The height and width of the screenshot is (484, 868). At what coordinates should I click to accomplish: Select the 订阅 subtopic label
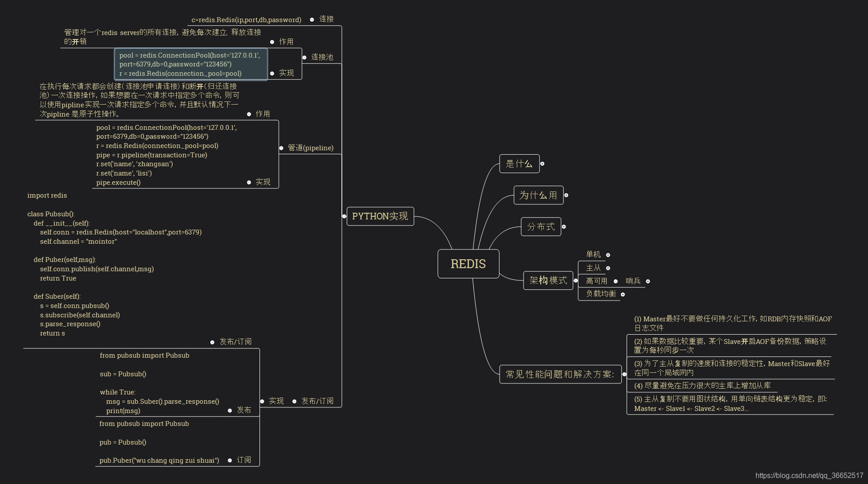244,460
